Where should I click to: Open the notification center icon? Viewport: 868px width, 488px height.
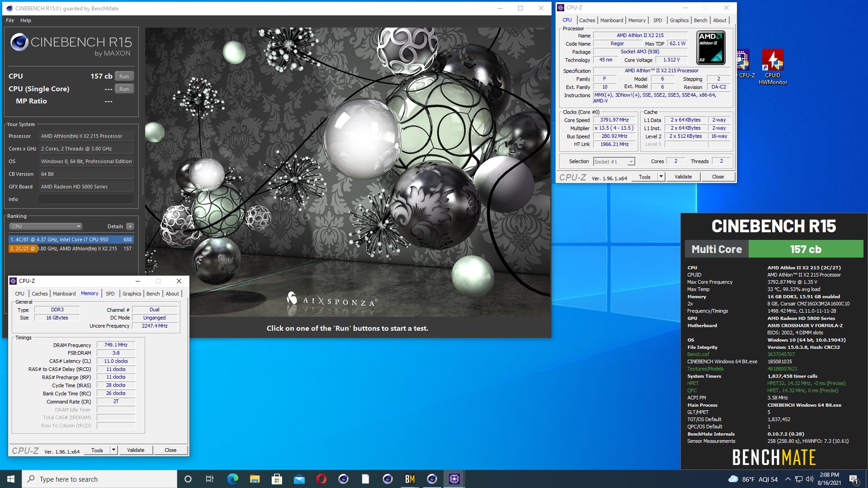point(854,479)
